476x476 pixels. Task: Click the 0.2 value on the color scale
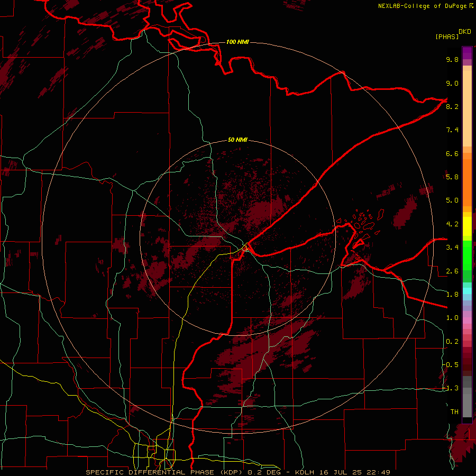tap(452, 342)
